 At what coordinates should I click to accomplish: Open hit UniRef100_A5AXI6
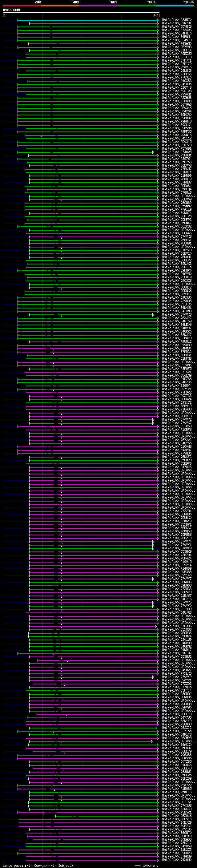pyautogui.click(x=177, y=67)
